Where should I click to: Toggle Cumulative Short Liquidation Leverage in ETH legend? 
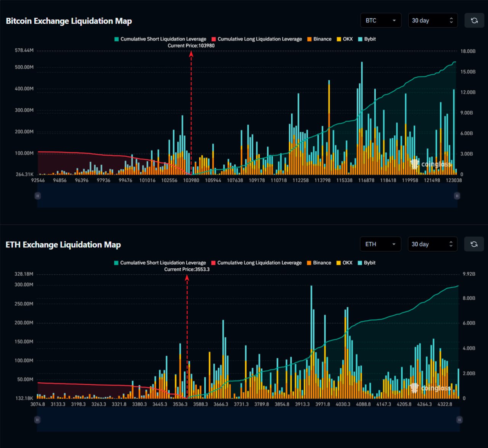pyautogui.click(x=160, y=263)
